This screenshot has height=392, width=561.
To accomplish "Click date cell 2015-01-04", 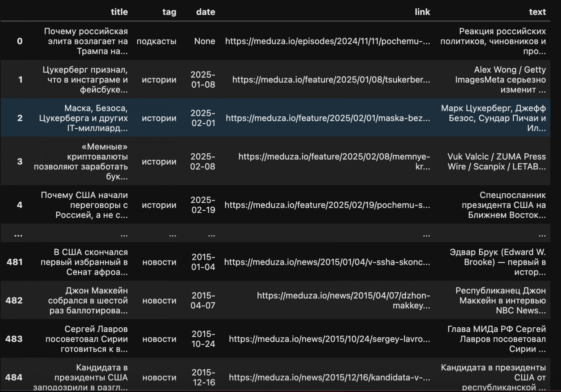I will coord(203,262).
